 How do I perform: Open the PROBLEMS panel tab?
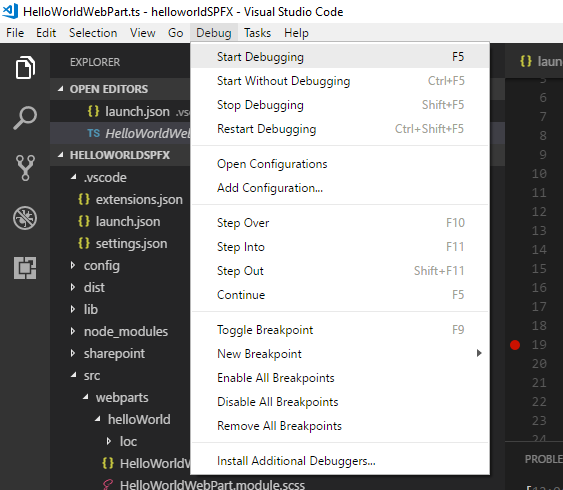[x=544, y=459]
